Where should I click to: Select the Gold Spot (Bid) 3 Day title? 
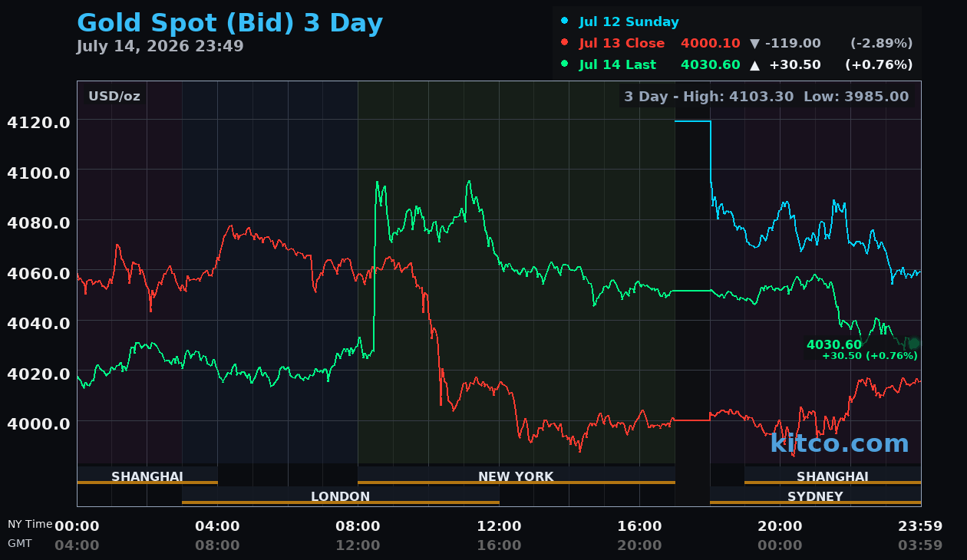coord(229,23)
